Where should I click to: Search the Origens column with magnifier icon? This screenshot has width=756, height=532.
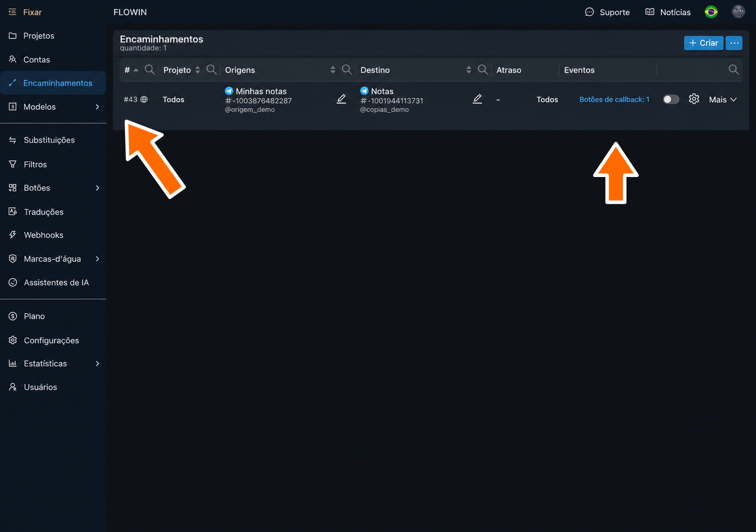click(346, 69)
